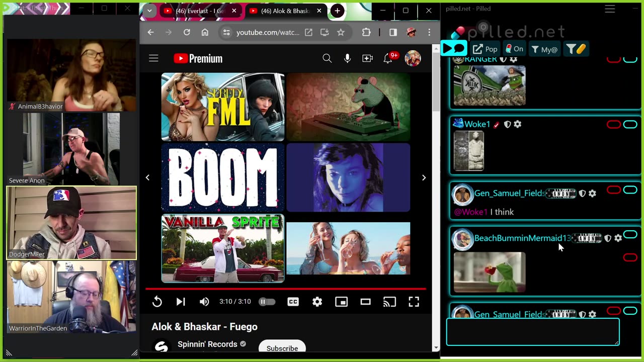Screen dimensions: 644x362
Task: Close the Everlast tab
Action: click(x=234, y=11)
